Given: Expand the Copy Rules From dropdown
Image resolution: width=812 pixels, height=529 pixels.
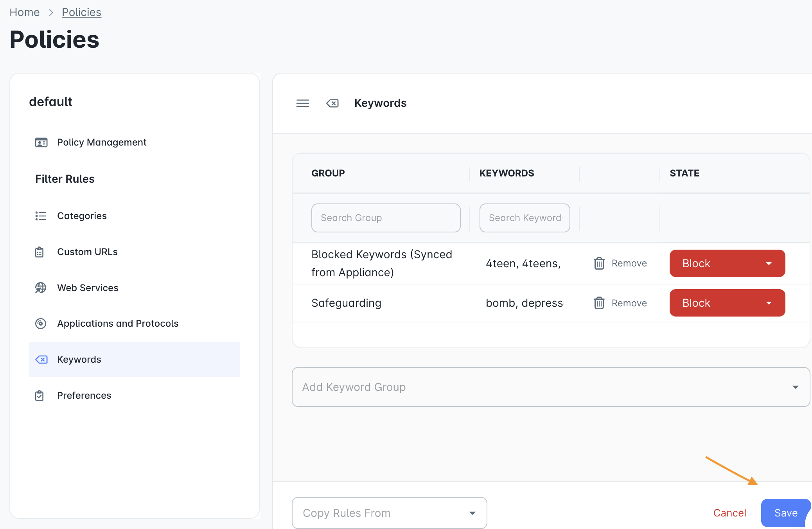Looking at the screenshot, I should coord(389,513).
